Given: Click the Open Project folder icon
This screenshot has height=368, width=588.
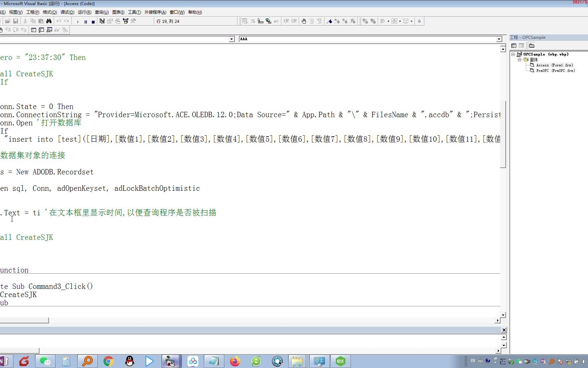Looking at the screenshot, I should click(x=7, y=21).
